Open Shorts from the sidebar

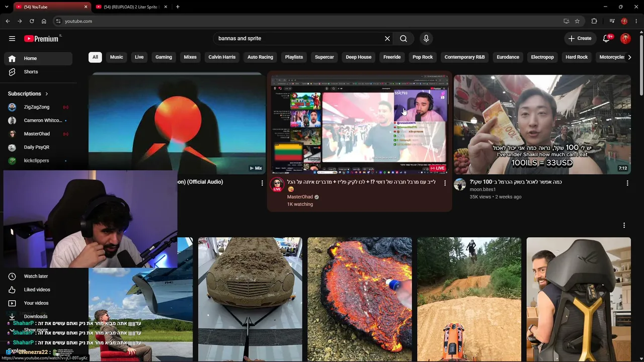(x=38, y=72)
